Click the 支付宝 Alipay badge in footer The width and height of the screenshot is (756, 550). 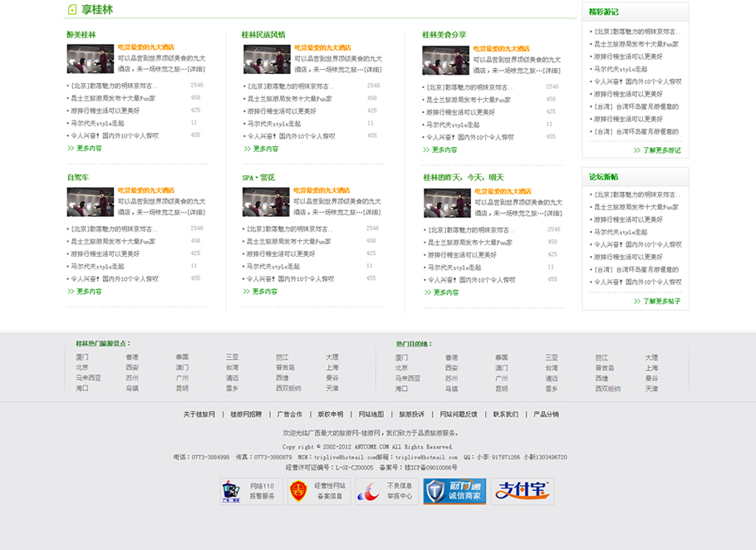522,491
